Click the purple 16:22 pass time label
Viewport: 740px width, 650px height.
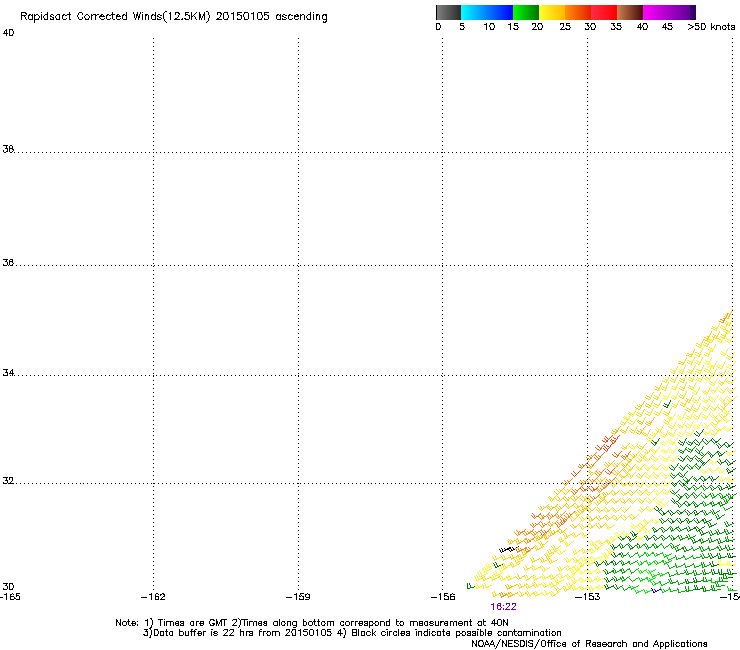pyautogui.click(x=503, y=607)
